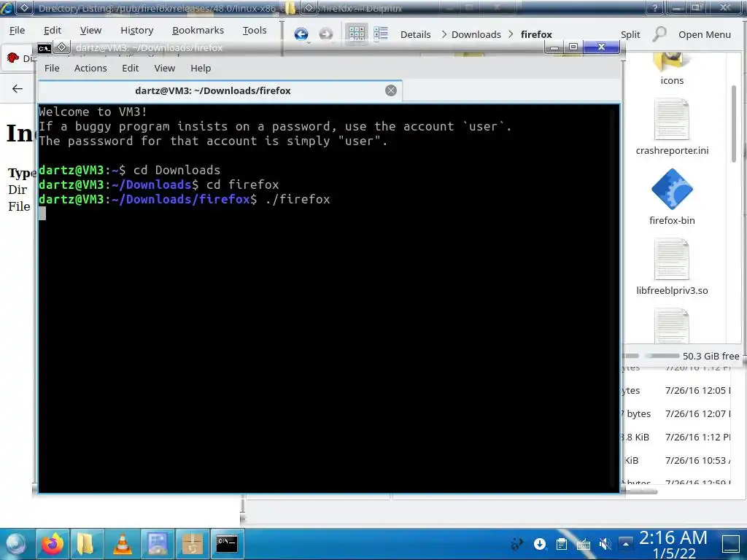This screenshot has width=747, height=560.
Task: Click 7/26/16 12:05 date row in listing
Action: [697, 391]
